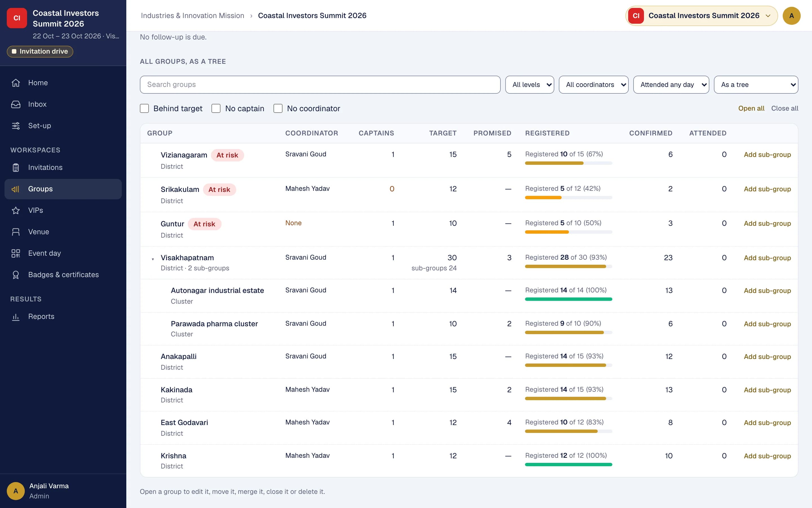Click the Groups sidebar icon

[x=16, y=189]
